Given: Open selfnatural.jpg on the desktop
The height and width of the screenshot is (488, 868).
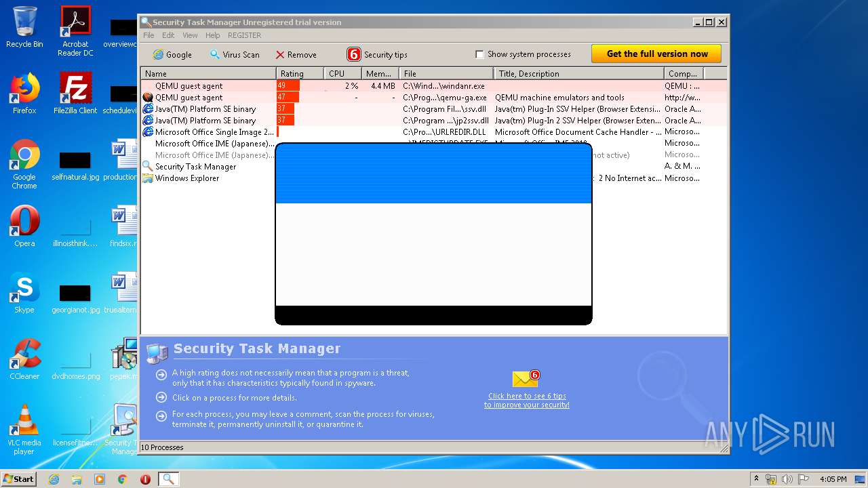Looking at the screenshot, I should click(x=75, y=166).
